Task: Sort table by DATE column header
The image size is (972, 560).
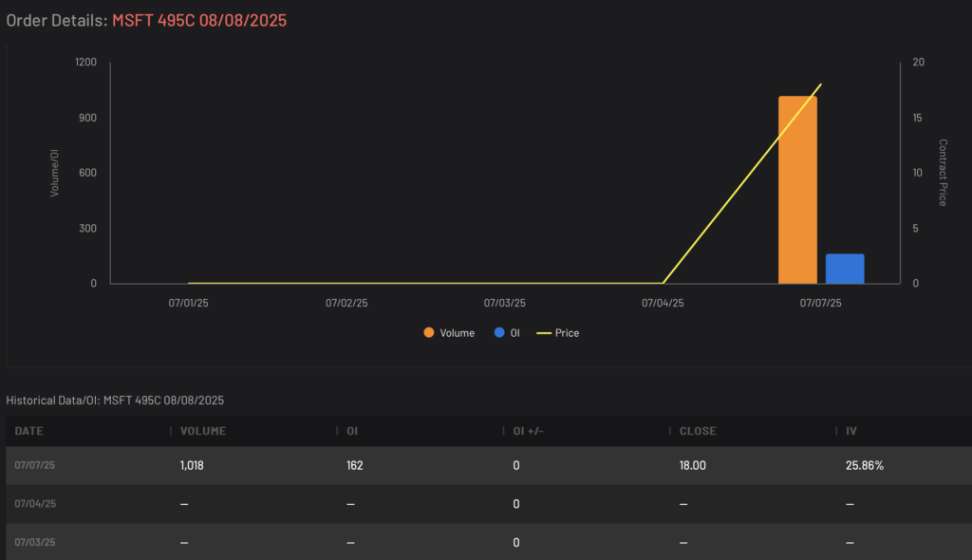Action: 29,431
